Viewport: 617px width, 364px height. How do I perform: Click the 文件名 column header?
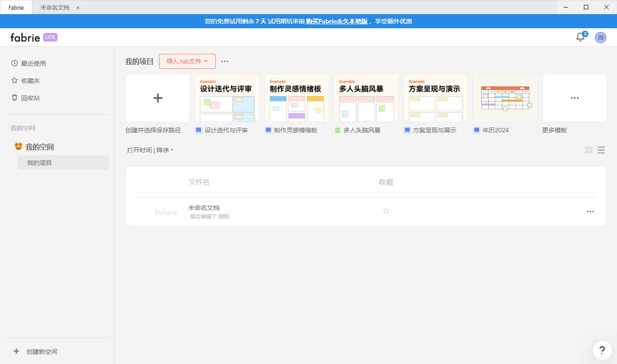199,182
